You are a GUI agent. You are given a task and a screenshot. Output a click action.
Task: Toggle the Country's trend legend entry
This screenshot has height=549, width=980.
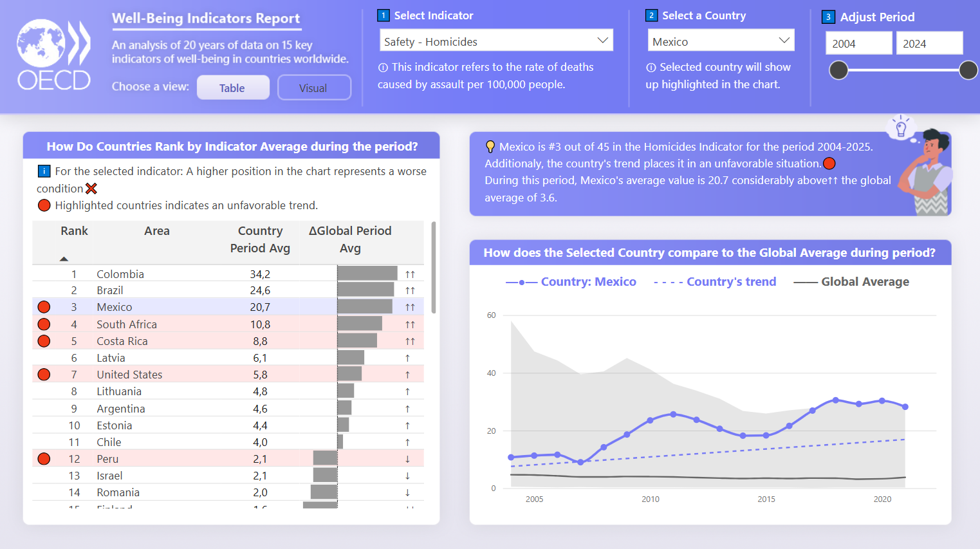(715, 282)
